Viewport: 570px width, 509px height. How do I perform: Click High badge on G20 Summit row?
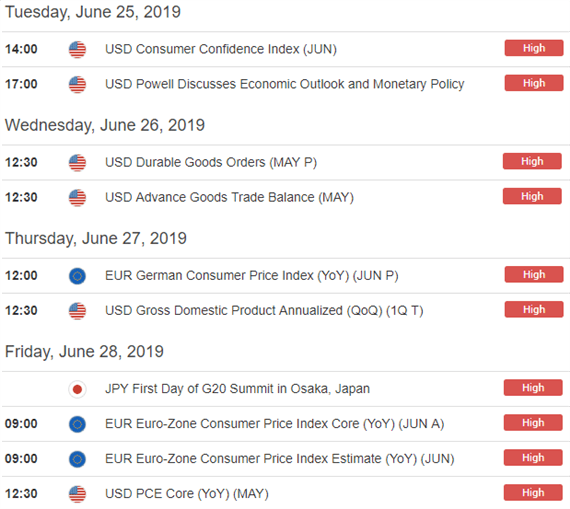[x=533, y=388]
